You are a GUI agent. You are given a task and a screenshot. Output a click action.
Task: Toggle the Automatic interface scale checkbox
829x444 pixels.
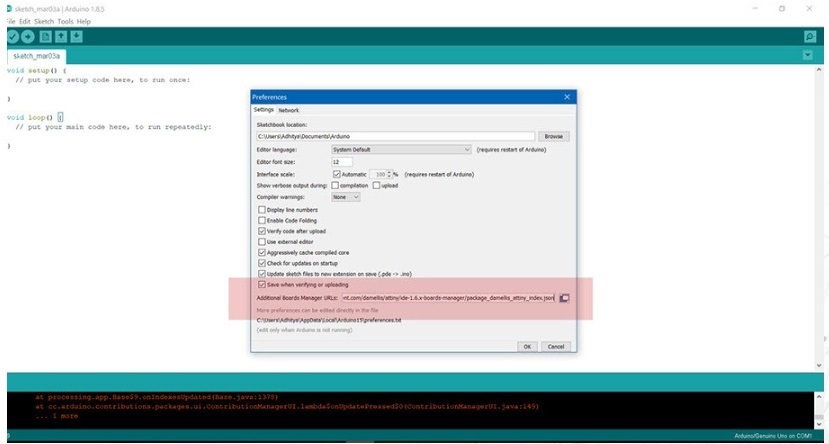click(337, 174)
